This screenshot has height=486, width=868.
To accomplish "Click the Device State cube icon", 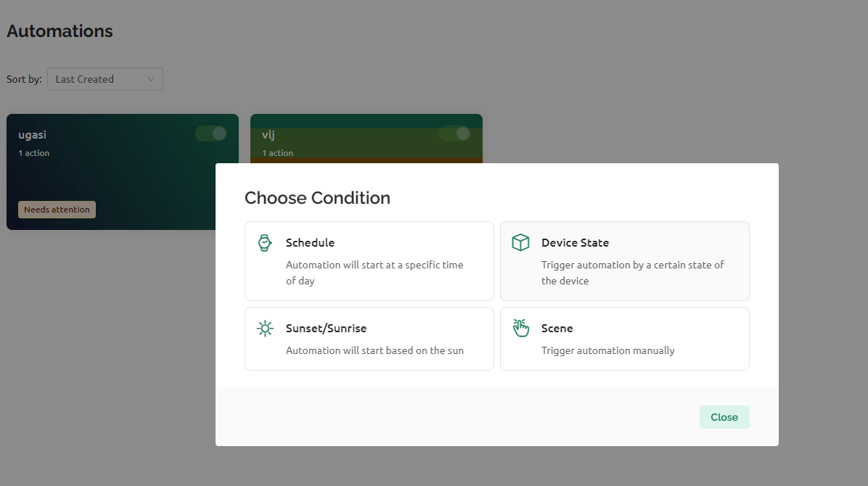I will 520,243.
